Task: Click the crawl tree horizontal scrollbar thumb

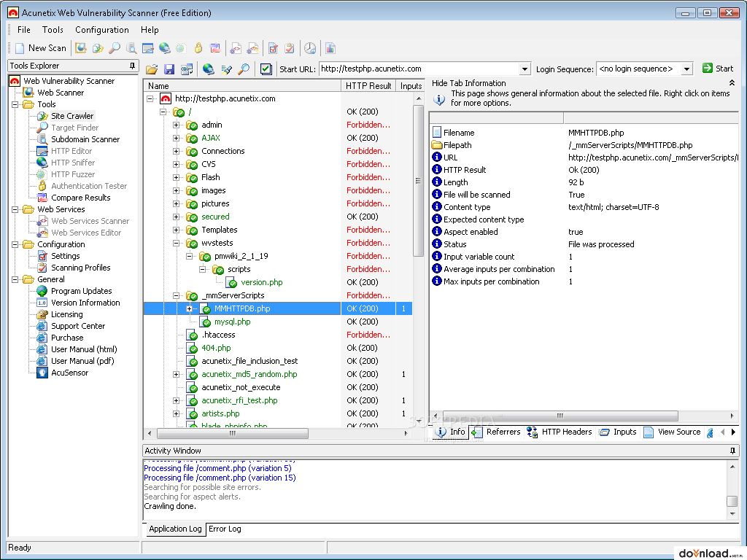Action: 233,433
